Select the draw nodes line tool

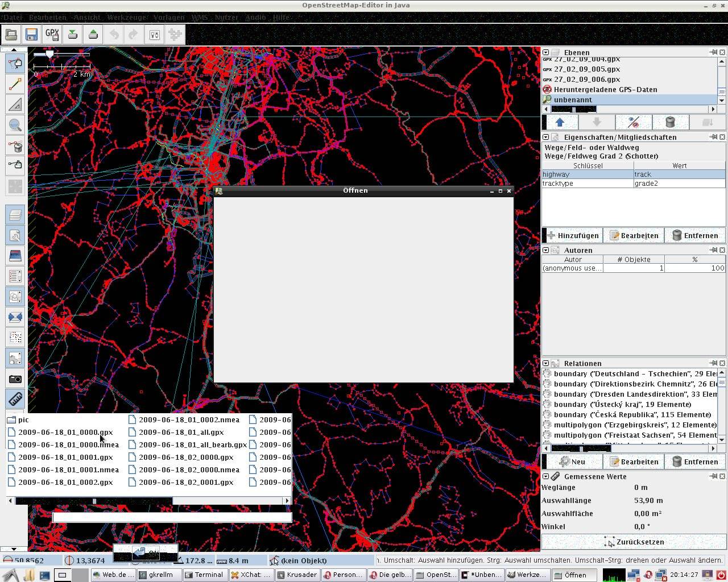15,84
